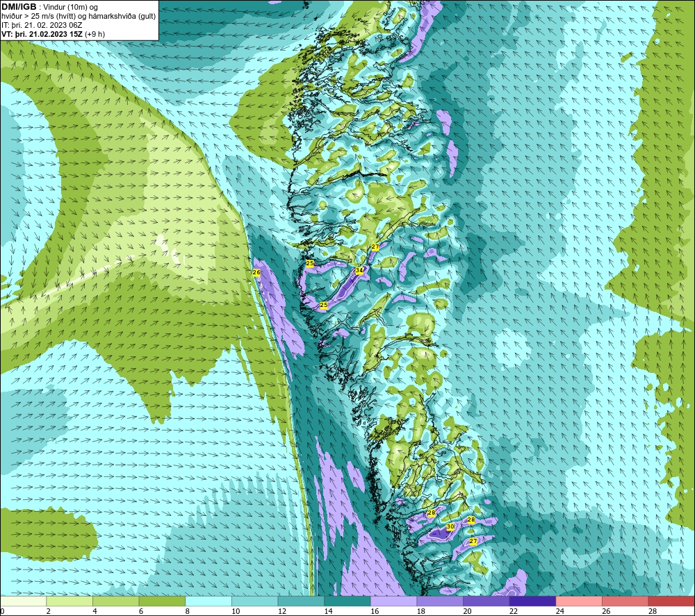Click the yellow gust label 30
Viewport: 695px width, 616px height.
[450, 526]
